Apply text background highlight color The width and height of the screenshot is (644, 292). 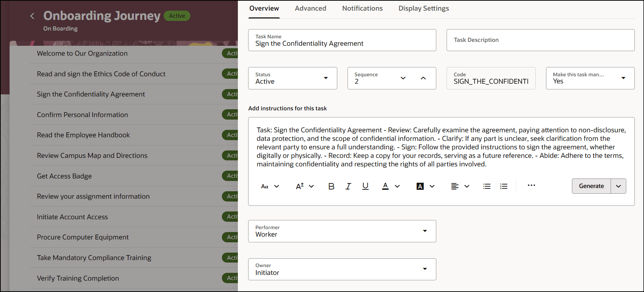point(420,186)
